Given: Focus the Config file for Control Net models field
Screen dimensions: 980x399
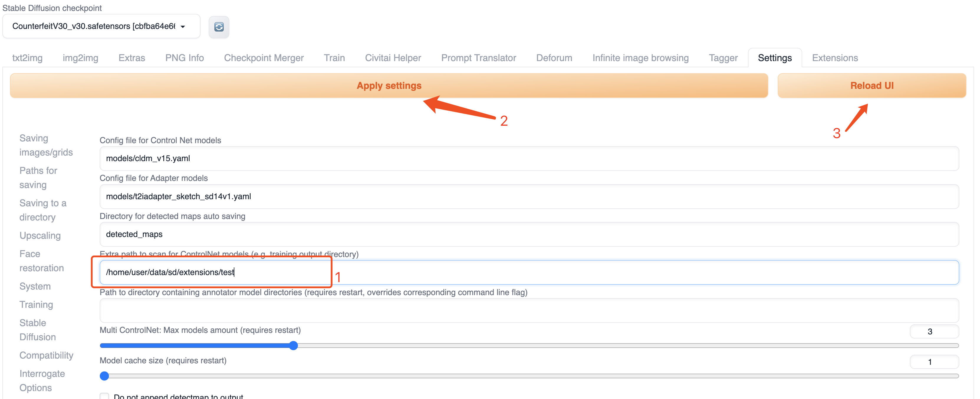Looking at the screenshot, I should (529, 158).
